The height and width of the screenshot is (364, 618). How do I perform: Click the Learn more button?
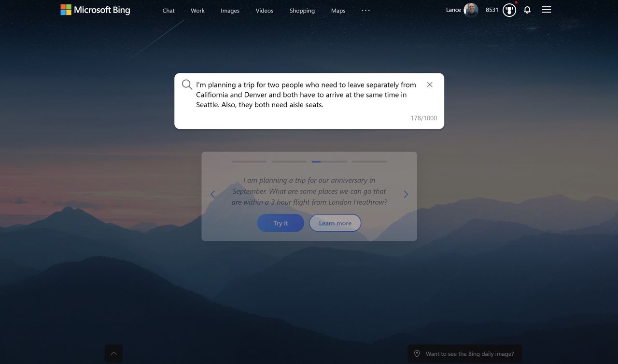click(x=335, y=223)
